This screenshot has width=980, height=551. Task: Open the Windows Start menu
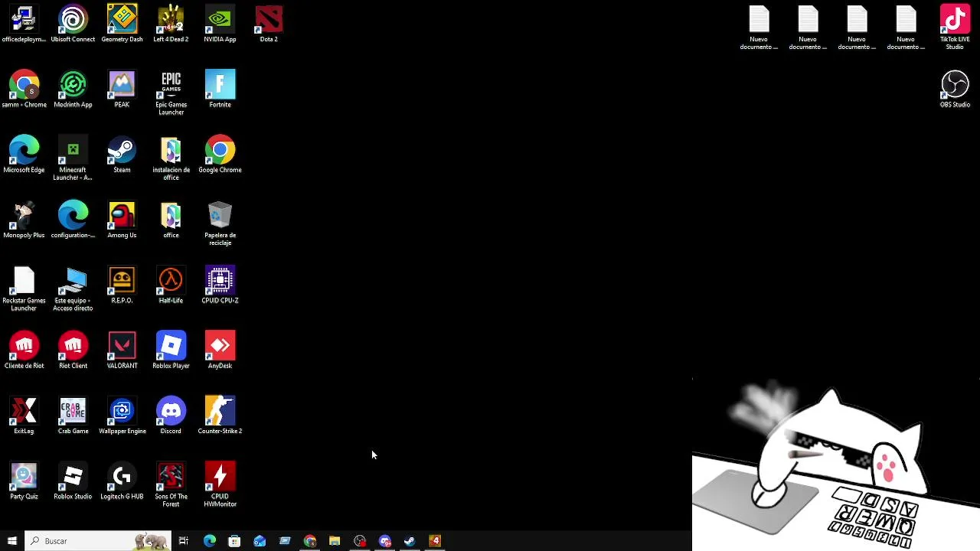tap(11, 541)
